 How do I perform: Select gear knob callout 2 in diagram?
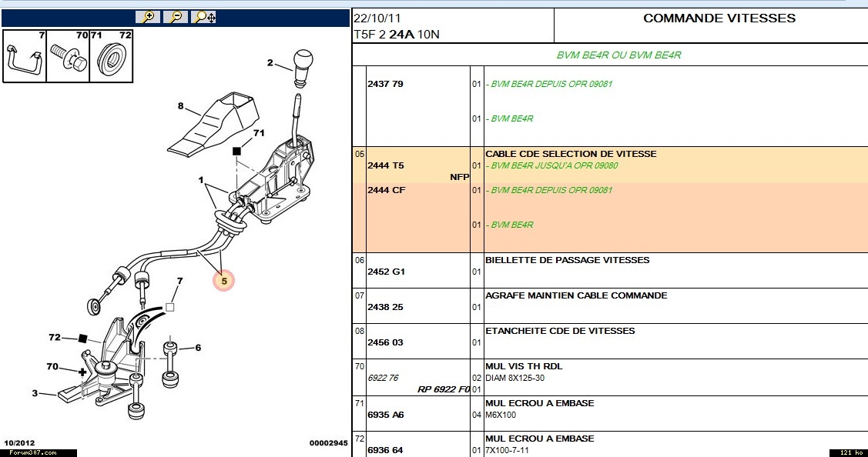click(270, 63)
